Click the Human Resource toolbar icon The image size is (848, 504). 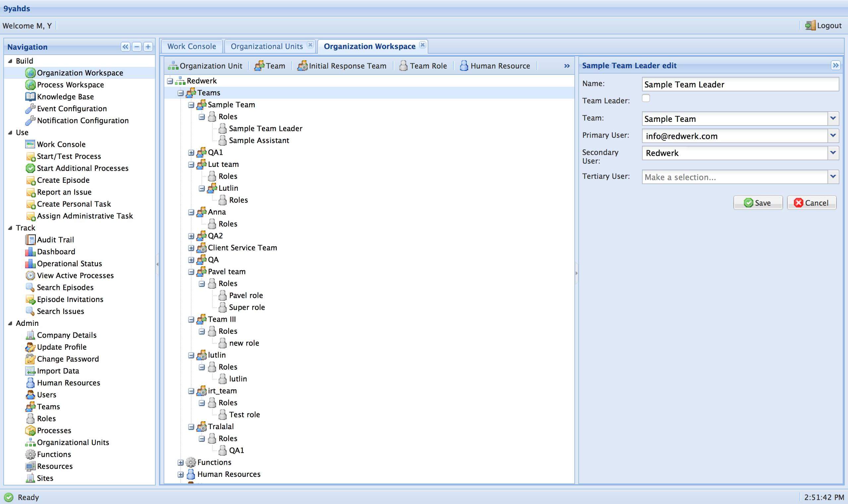tap(464, 66)
